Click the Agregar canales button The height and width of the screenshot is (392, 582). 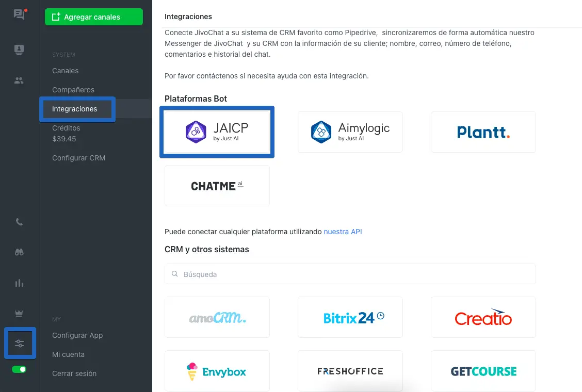pos(94,17)
